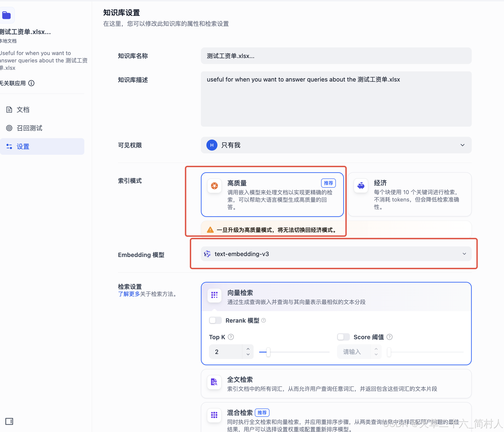The width and height of the screenshot is (504, 432).
Task: Click the 全文检索 document search icon
Action: [x=214, y=382]
